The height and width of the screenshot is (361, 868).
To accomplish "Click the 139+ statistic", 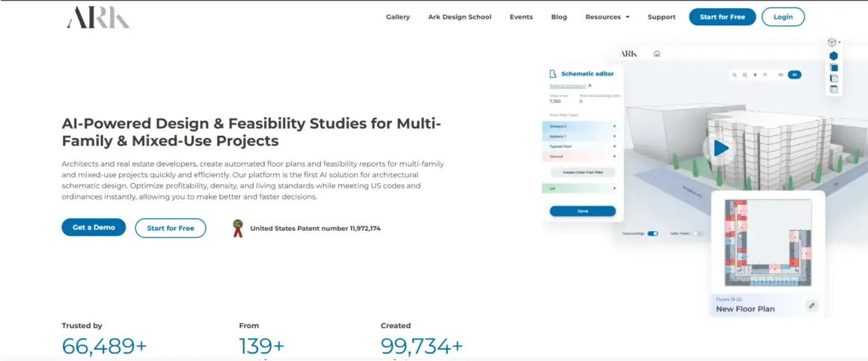I will tap(261, 346).
